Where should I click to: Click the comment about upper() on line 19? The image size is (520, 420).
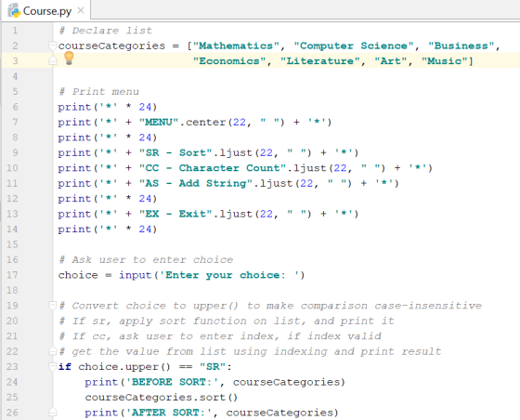270,306
